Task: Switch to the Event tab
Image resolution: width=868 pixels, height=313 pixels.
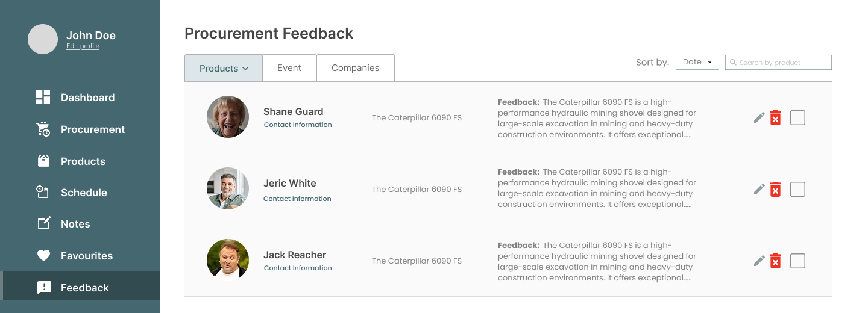Action: click(x=289, y=68)
